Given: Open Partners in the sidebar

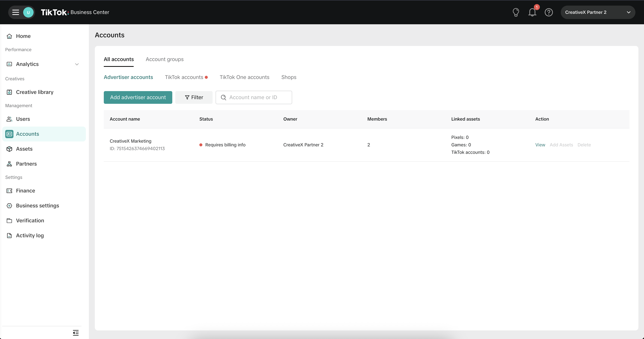Looking at the screenshot, I should coord(44,164).
